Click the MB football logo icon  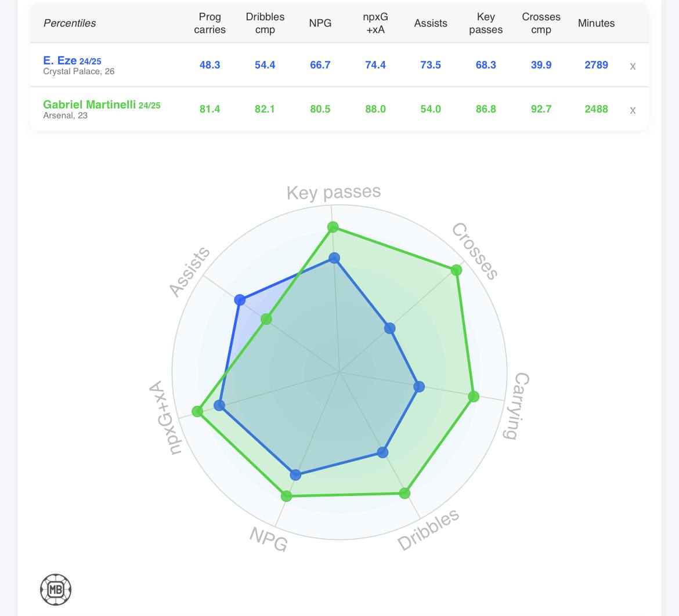56,590
